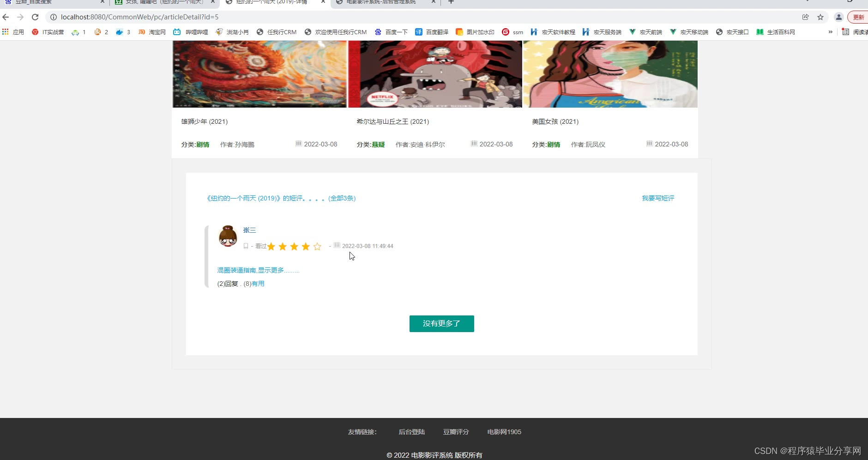Image resolution: width=868 pixels, height=460 pixels.
Task: Click the browser back arrow
Action: [x=6, y=17]
